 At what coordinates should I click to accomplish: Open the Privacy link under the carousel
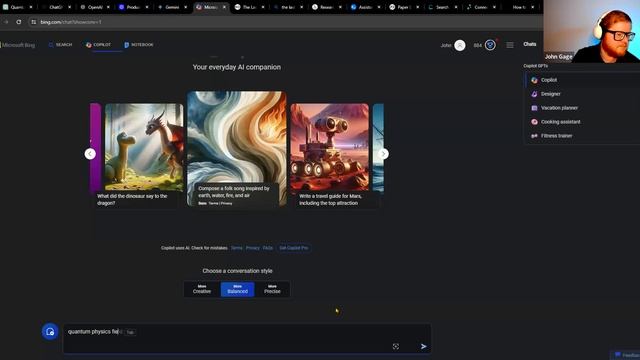coord(253,248)
